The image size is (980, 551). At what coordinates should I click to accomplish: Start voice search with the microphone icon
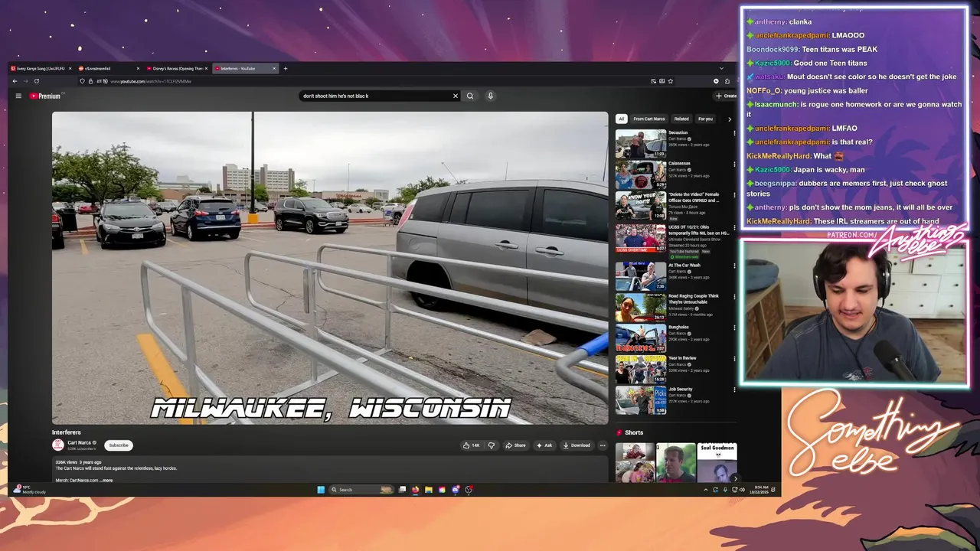tap(490, 96)
